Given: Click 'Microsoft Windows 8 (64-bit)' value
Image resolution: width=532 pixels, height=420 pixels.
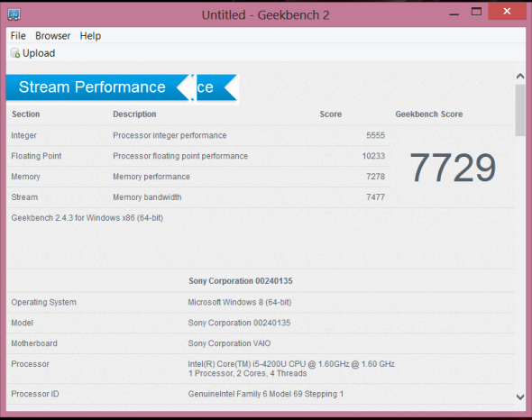Looking at the screenshot, I should 240,302.
